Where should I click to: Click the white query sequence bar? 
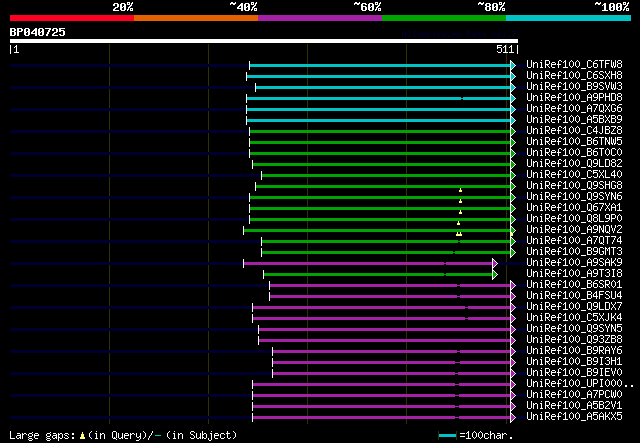tap(264, 41)
